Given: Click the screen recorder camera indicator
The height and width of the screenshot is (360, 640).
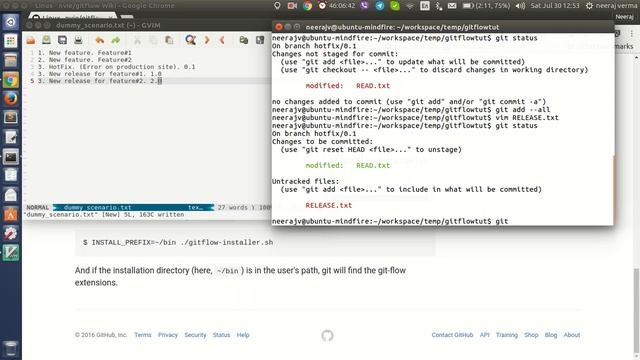Looking at the screenshot, I should coord(292,6).
